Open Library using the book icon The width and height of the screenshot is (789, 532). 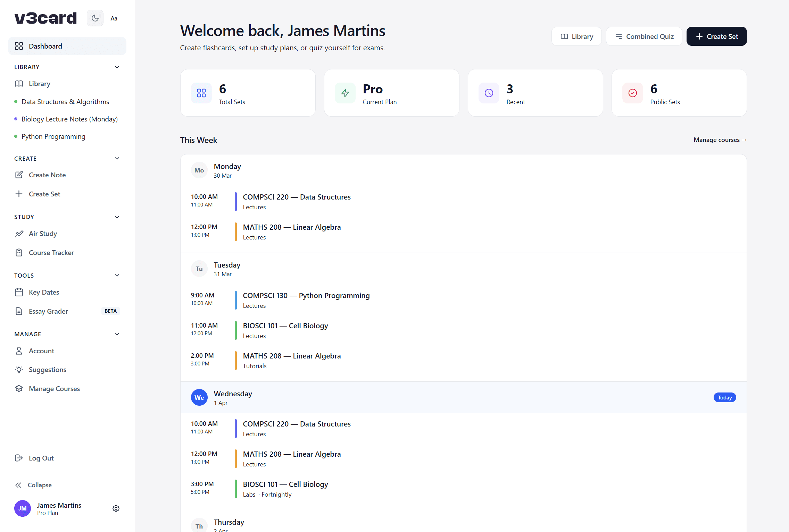click(x=19, y=83)
